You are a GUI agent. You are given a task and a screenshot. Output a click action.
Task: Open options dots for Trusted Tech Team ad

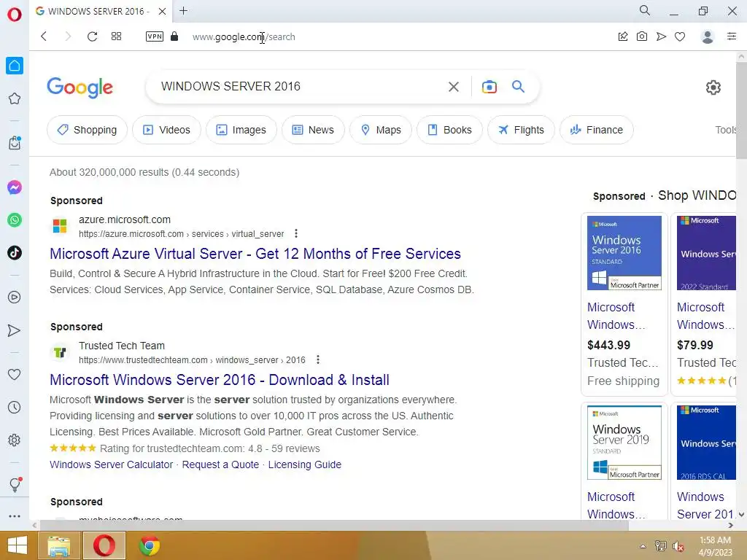click(318, 359)
